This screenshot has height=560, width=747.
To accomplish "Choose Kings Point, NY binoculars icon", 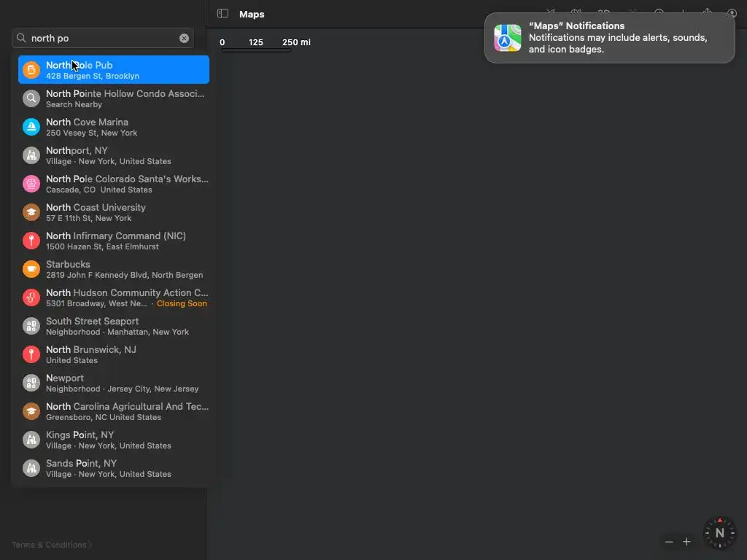I will (x=31, y=440).
